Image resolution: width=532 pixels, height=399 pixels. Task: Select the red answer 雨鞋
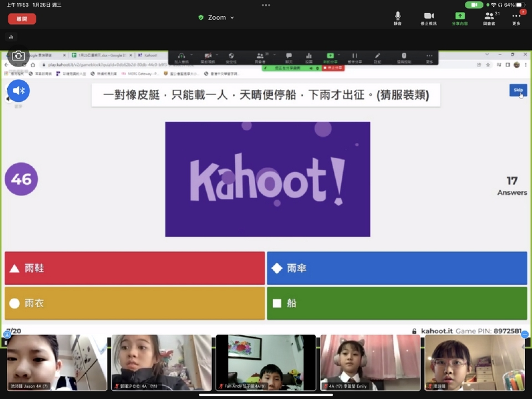click(x=135, y=268)
